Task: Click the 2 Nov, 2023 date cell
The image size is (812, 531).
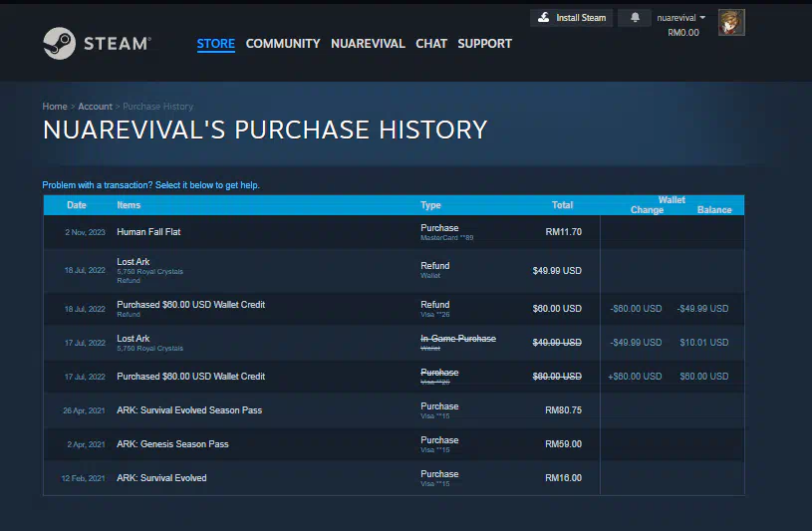Action: coord(85,232)
